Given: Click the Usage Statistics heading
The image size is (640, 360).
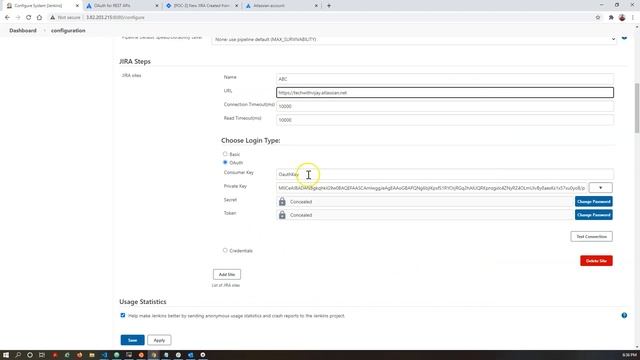Looking at the screenshot, I should (x=142, y=302).
